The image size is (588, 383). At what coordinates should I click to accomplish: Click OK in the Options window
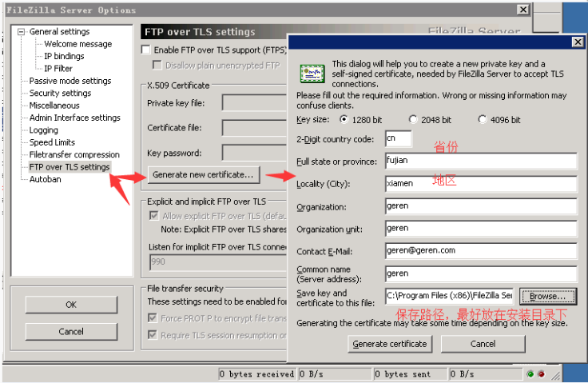coord(71,305)
